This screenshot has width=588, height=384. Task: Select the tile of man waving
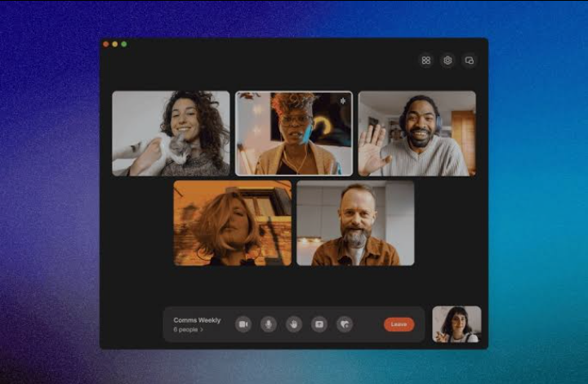(417, 133)
